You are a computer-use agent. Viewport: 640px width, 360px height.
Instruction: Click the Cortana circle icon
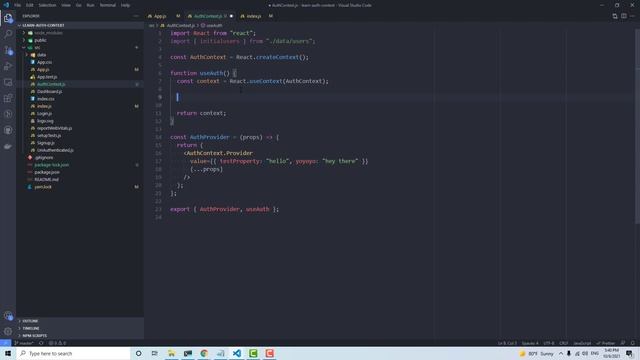click(138, 353)
